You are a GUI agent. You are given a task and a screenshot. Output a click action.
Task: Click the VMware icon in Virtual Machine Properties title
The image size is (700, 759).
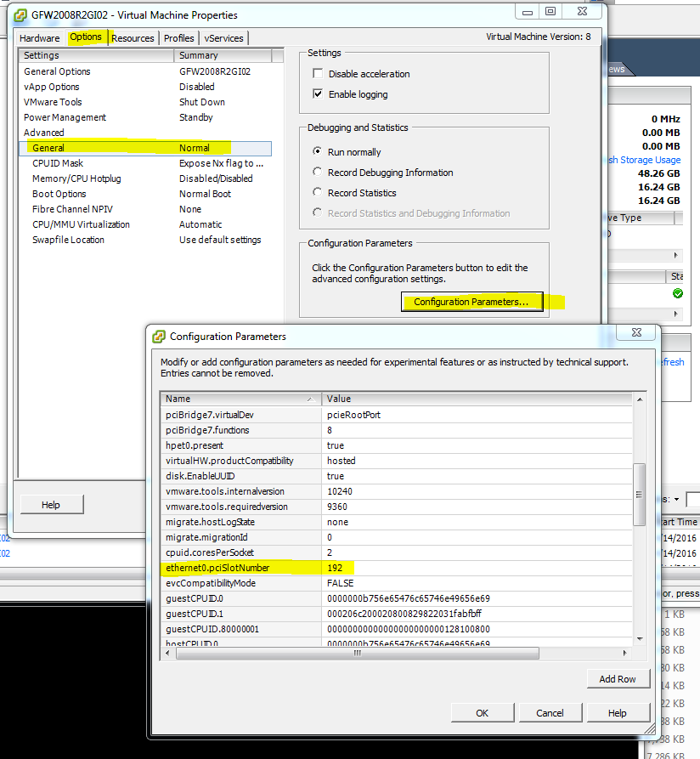pyautogui.click(x=20, y=15)
